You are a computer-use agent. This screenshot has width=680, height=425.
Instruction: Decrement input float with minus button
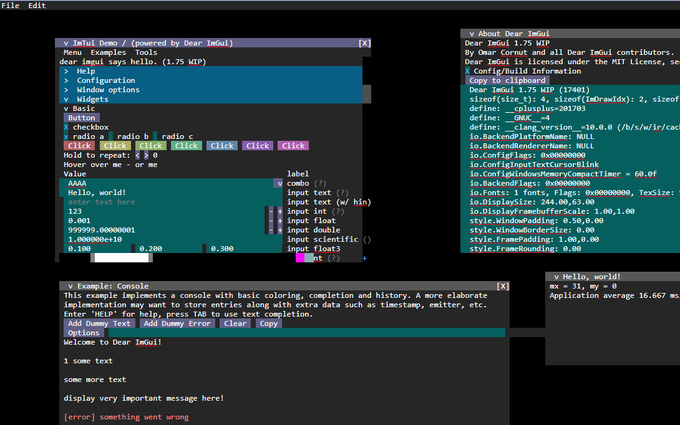click(x=271, y=221)
